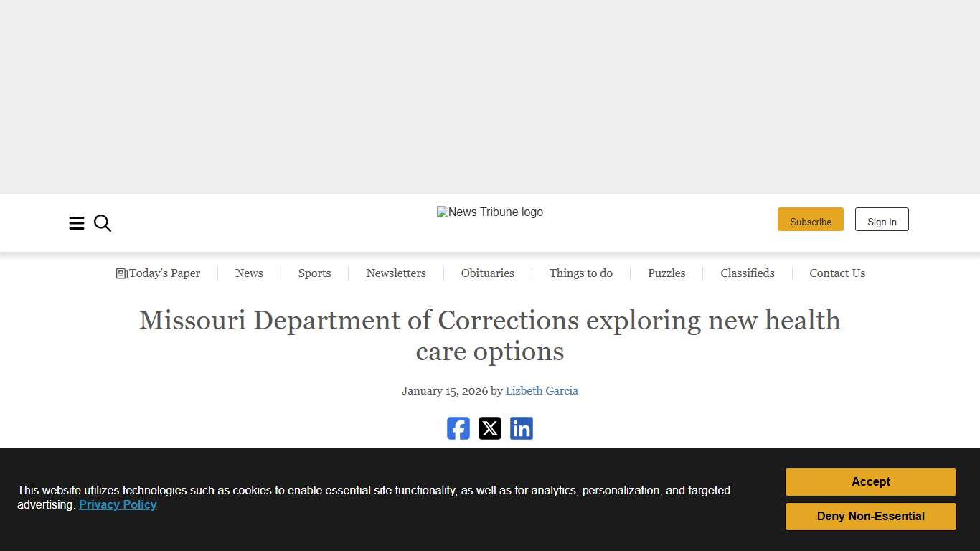Click the News Tribune logo
The image size is (980, 551).
(490, 212)
